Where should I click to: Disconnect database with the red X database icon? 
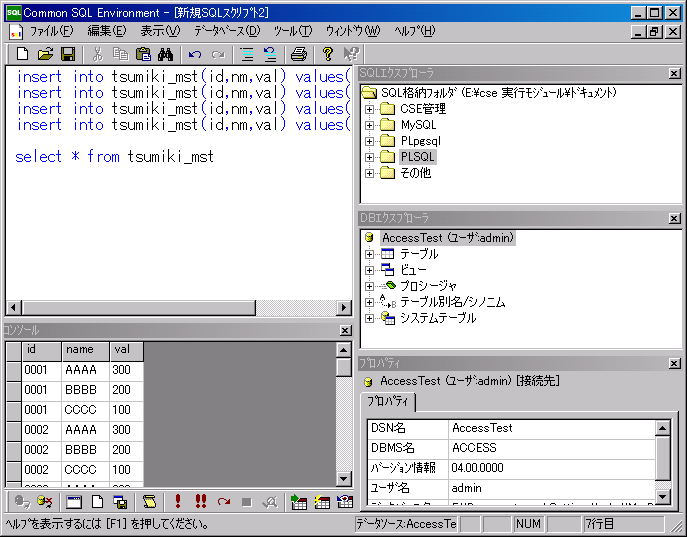(45, 502)
